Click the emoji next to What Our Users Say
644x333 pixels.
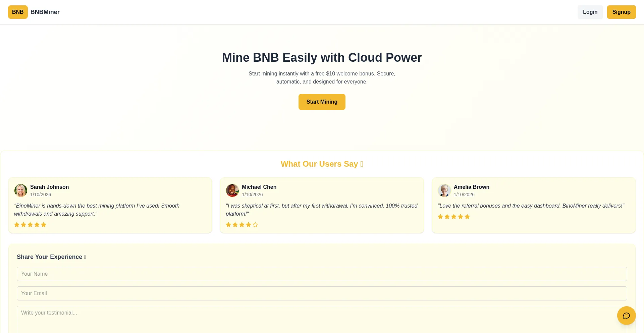point(362,164)
